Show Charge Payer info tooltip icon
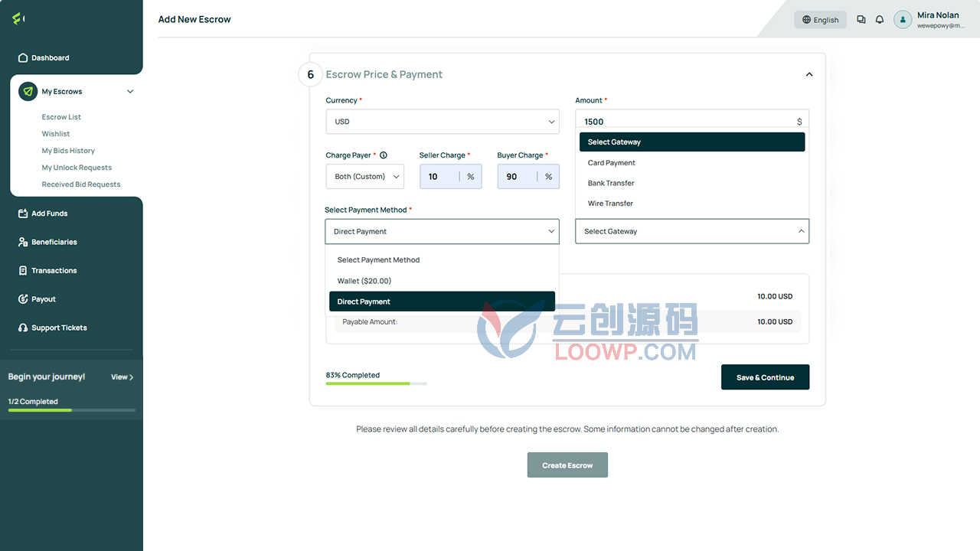Viewport: 980px width, 551px height. click(384, 155)
